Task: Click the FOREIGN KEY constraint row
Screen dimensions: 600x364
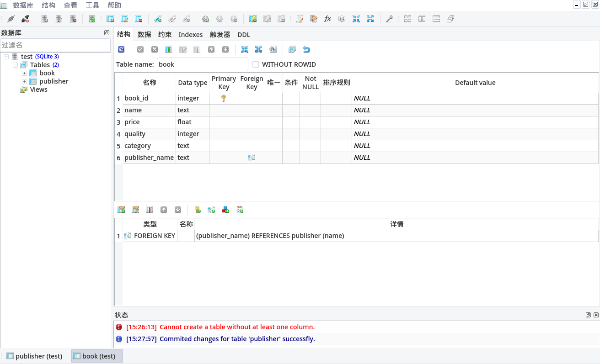Action: pos(360,236)
